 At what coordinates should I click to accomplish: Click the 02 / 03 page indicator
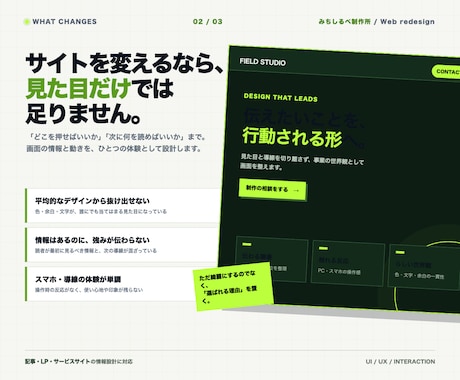pos(207,22)
